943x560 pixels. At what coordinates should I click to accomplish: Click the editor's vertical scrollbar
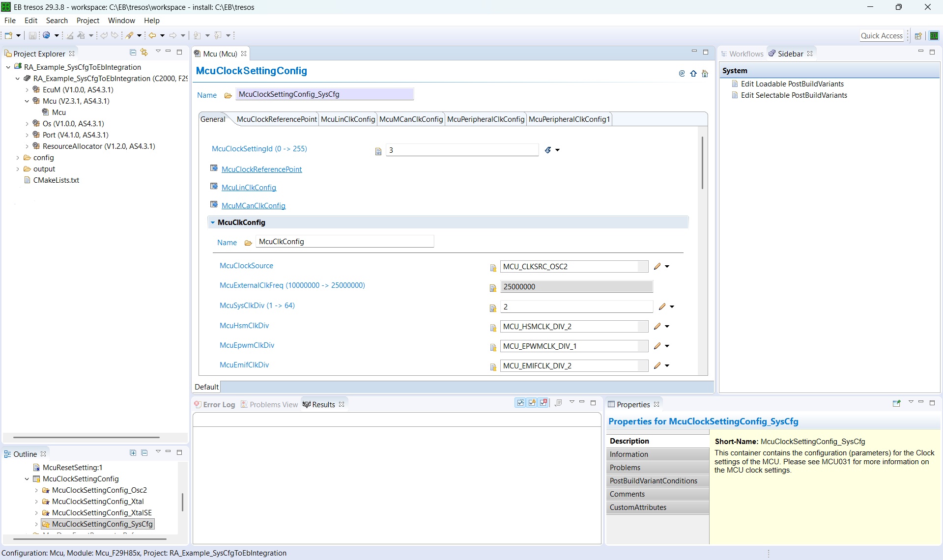tap(702, 163)
